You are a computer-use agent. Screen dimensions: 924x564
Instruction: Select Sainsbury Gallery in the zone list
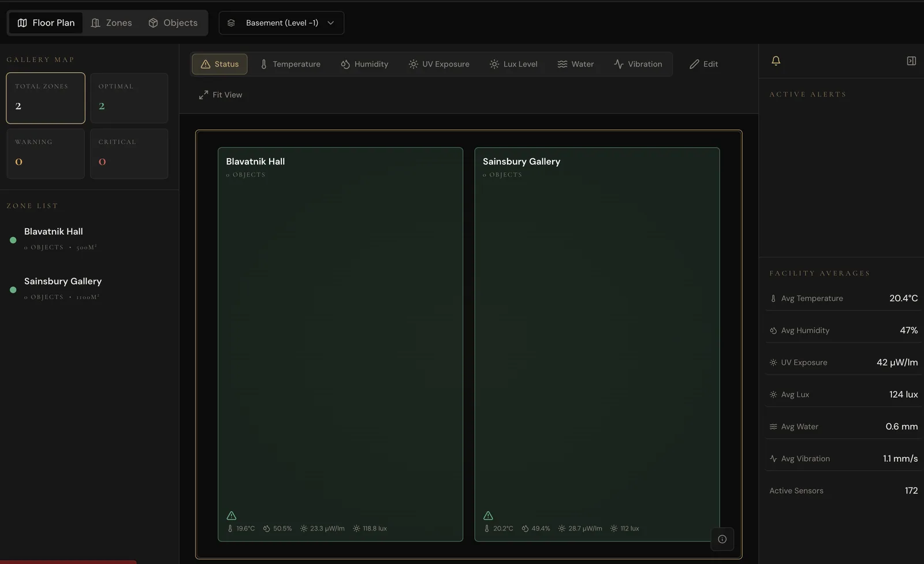[x=89, y=288]
